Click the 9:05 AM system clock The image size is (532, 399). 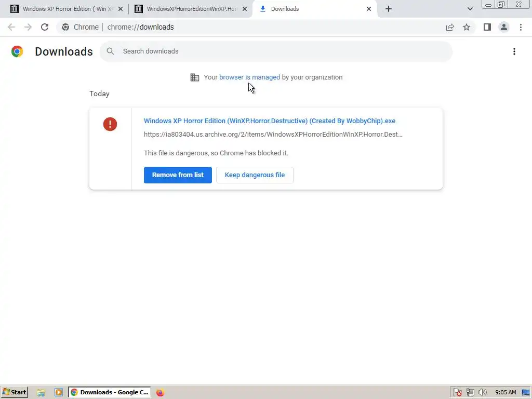tap(506, 393)
